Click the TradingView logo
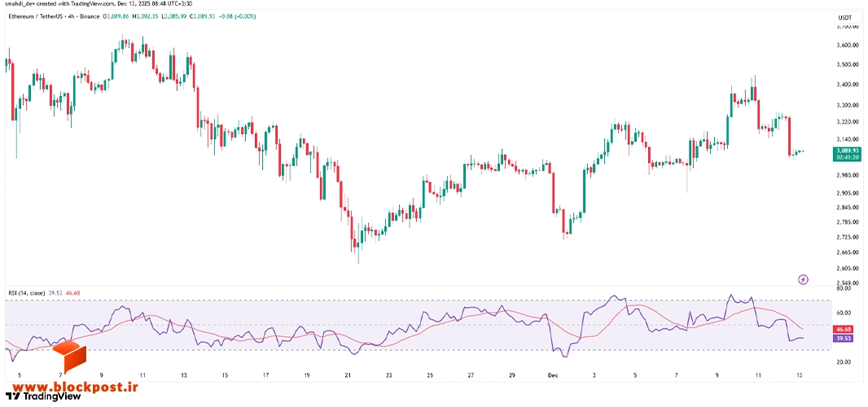This screenshot has height=407, width=868. [x=43, y=396]
